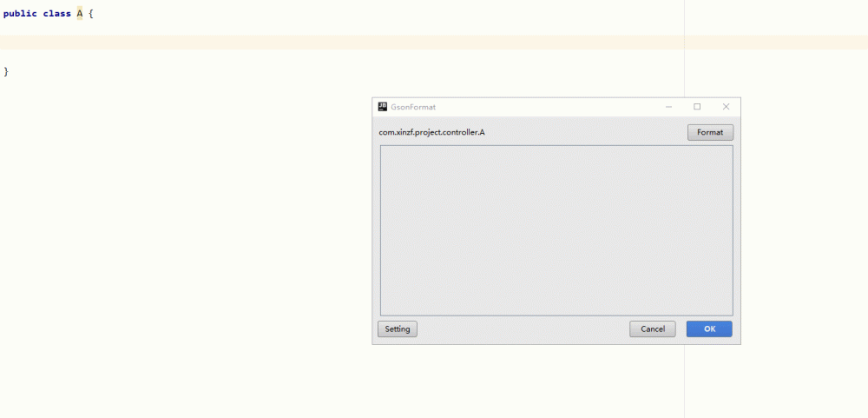The height and width of the screenshot is (418, 868).
Task: Close the GsonFormat dialog window
Action: pos(727,106)
